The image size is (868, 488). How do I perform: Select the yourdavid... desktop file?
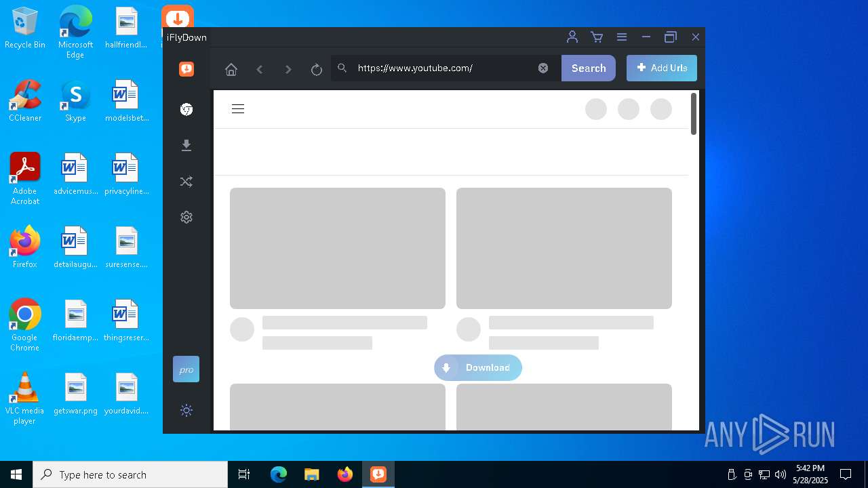[126, 393]
